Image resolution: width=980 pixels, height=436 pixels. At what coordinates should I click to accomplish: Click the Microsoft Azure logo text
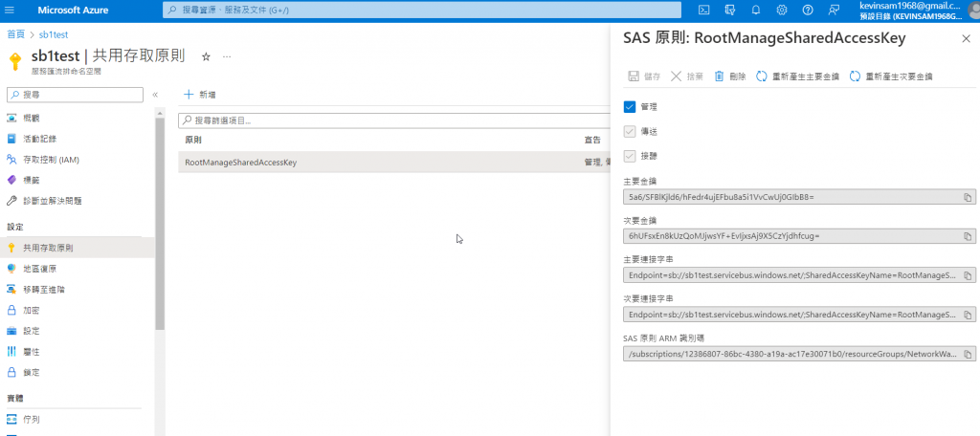click(x=73, y=11)
